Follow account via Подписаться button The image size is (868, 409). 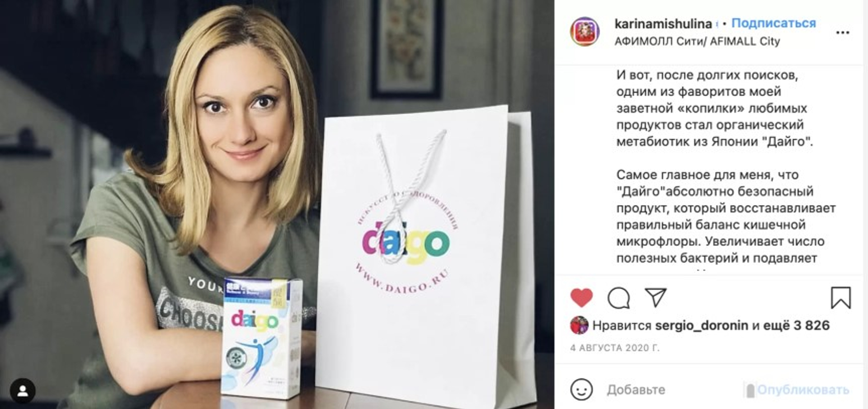tap(774, 23)
